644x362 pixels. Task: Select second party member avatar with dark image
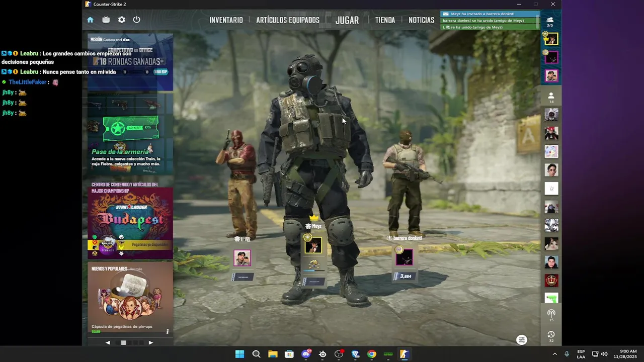[x=551, y=57]
